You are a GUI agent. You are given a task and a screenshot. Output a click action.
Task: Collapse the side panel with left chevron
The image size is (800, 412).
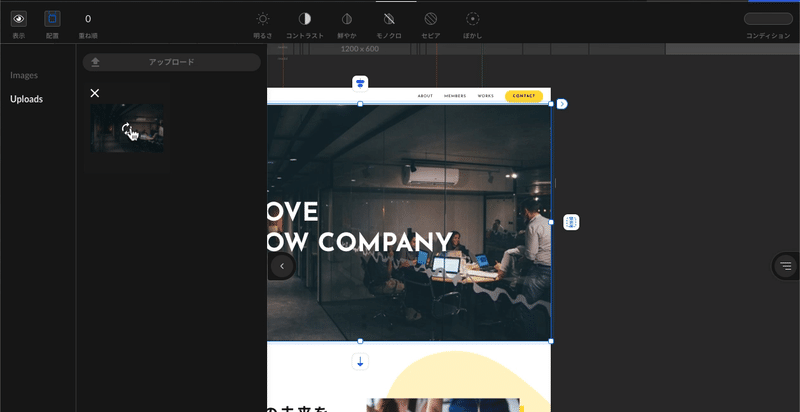pyautogui.click(x=282, y=266)
